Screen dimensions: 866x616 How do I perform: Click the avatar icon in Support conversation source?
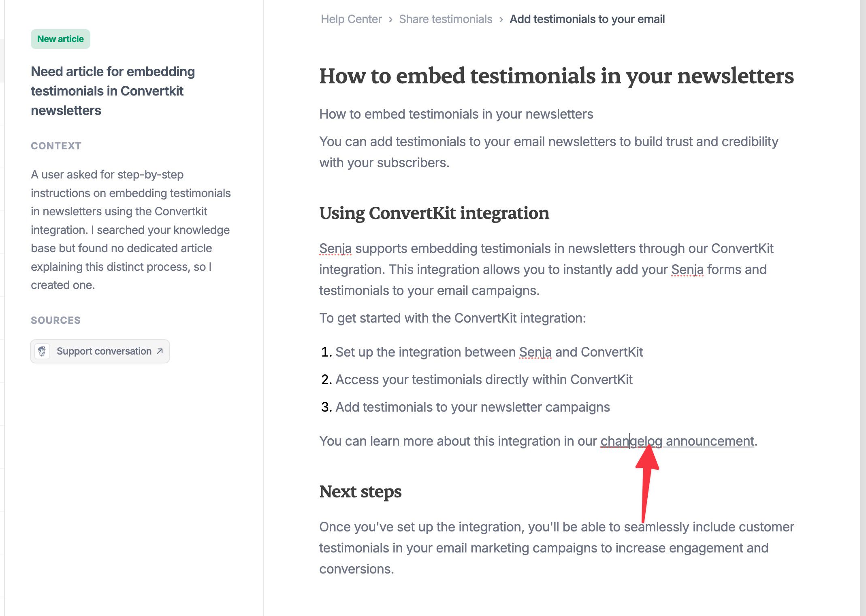[42, 351]
